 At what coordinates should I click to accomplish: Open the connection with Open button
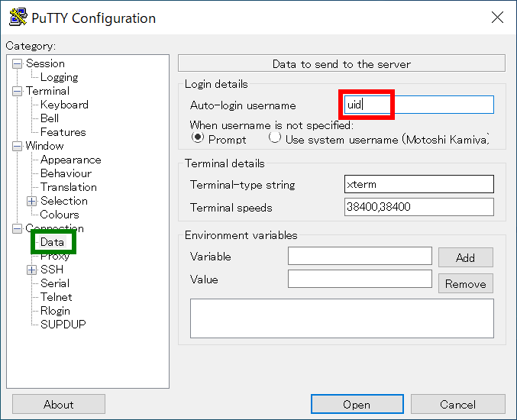(x=357, y=404)
